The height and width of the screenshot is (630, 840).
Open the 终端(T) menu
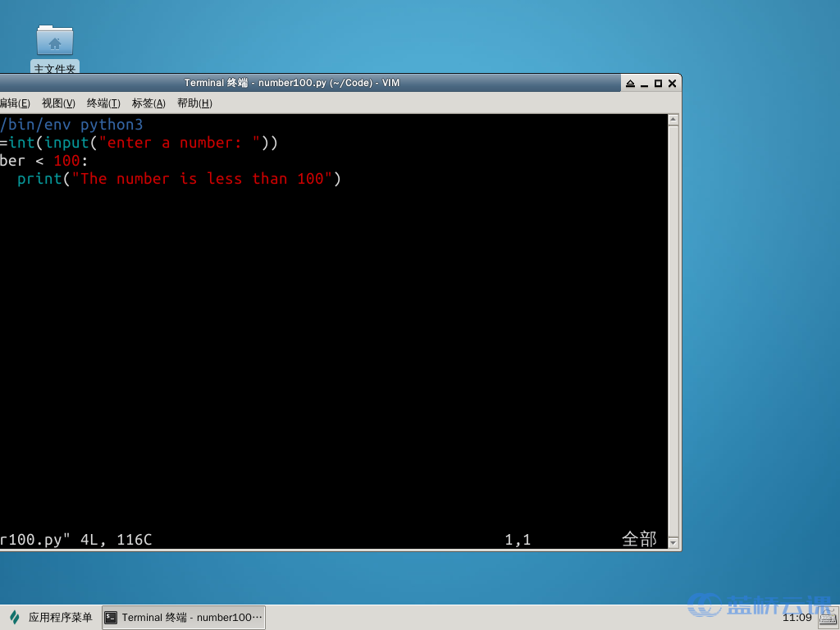pos(103,103)
